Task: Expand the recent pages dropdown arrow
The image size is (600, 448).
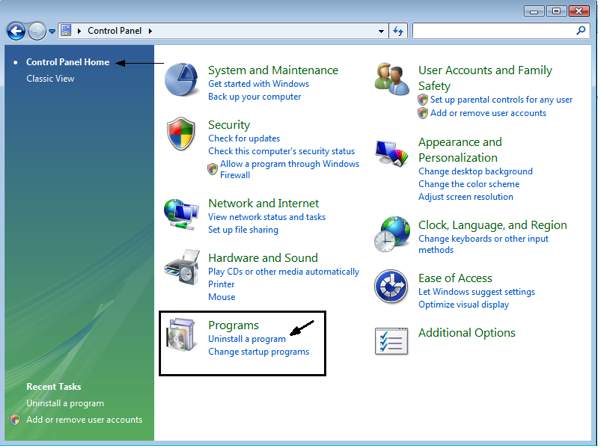Action: [x=53, y=32]
